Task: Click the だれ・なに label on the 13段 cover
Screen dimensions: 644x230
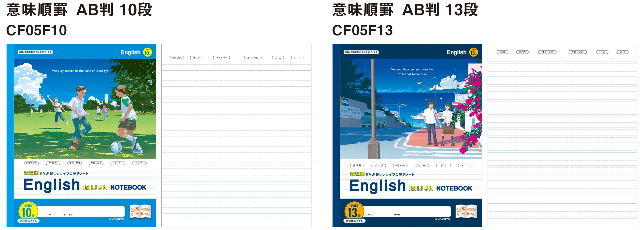Action: click(x=422, y=165)
